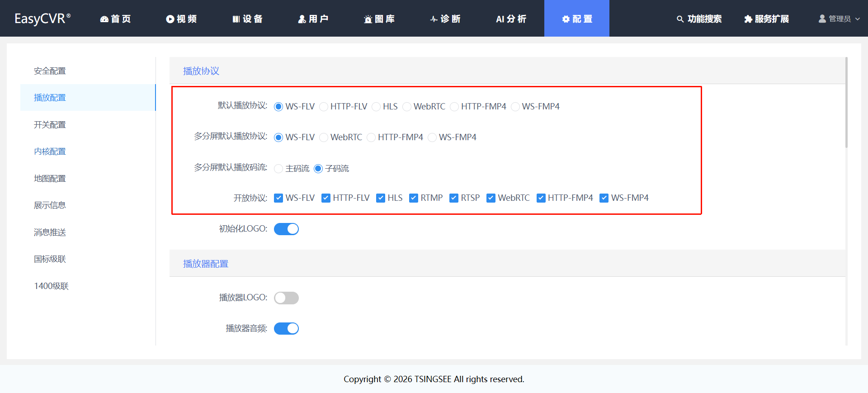Viewport: 868px width, 393px height.
Task: Uncheck RTMP in 开放协议
Action: pyautogui.click(x=414, y=198)
